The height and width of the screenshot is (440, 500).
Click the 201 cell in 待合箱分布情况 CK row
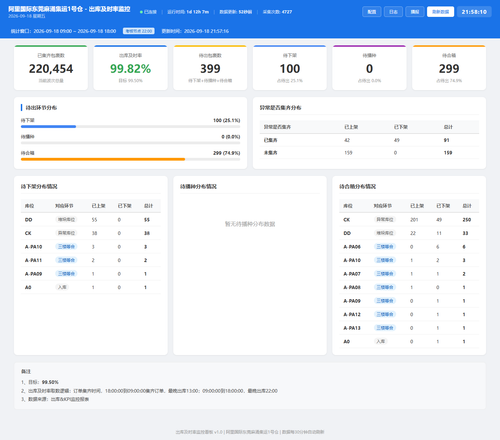click(414, 220)
